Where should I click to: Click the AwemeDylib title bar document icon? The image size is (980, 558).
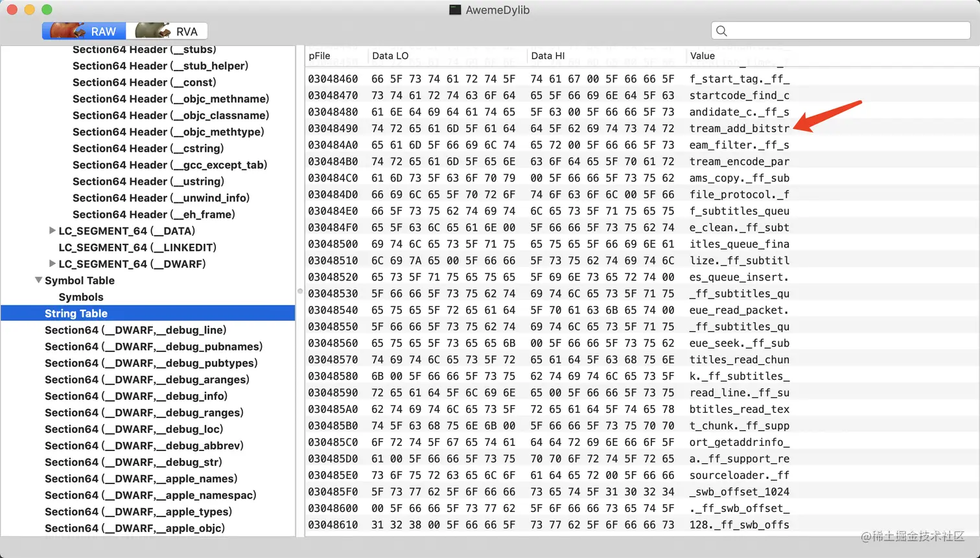click(455, 10)
